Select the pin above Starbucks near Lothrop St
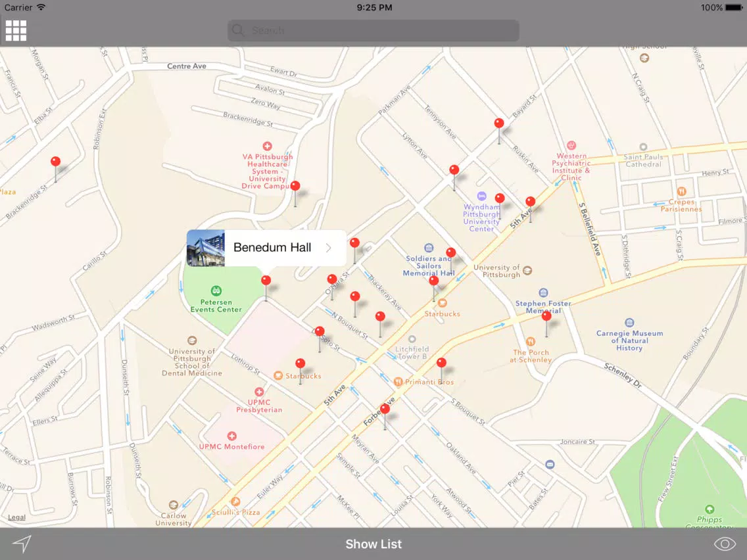Image resolution: width=747 pixels, height=560 pixels. [x=300, y=364]
